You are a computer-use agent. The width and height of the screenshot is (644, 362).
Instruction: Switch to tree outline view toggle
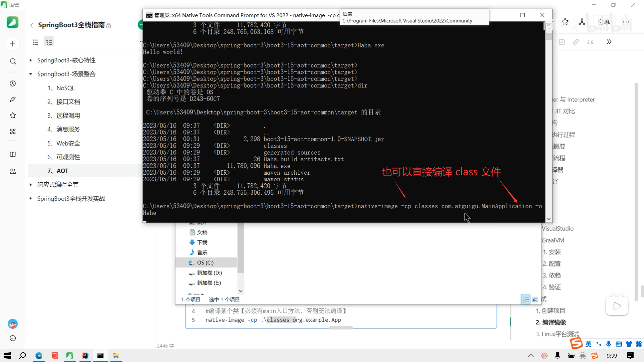pyautogui.click(x=49, y=42)
